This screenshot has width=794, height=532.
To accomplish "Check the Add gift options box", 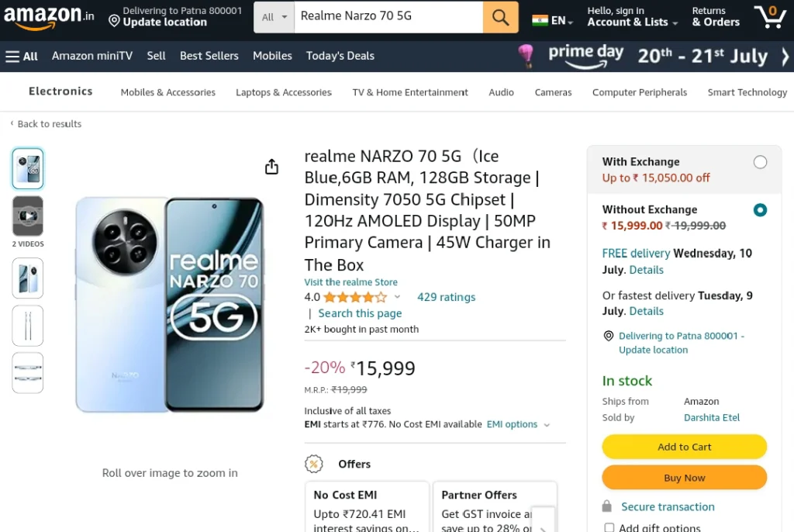I will (x=609, y=527).
